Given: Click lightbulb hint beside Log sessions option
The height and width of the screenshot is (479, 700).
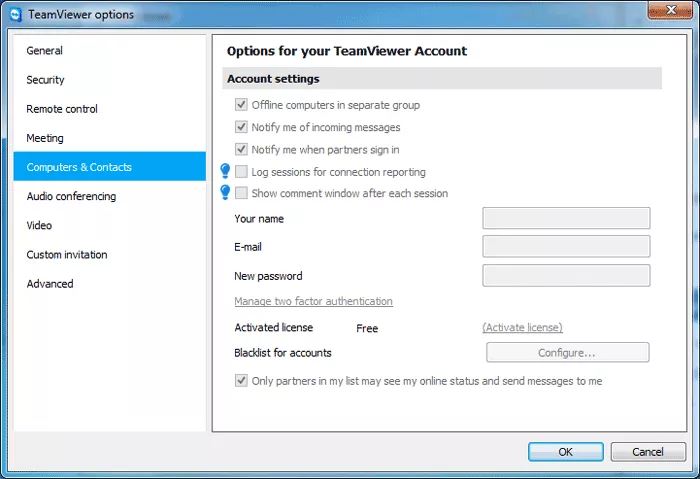Looking at the screenshot, I should point(225,171).
